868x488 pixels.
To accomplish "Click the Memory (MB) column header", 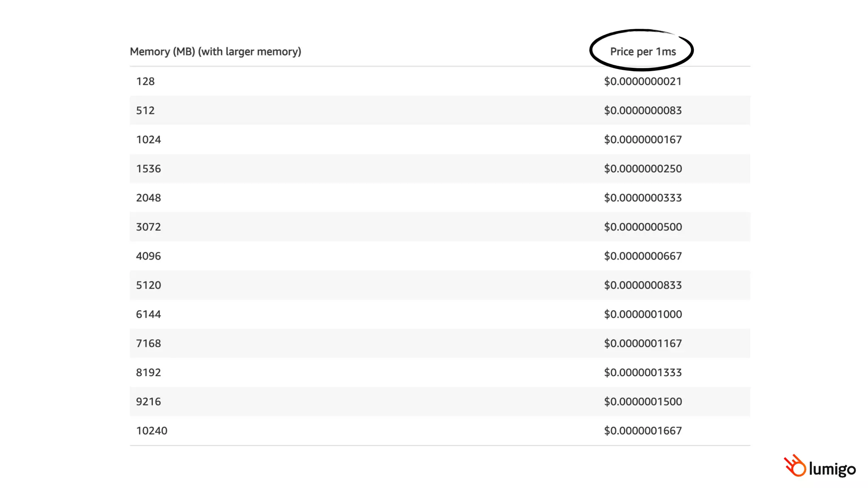I will click(x=215, y=52).
